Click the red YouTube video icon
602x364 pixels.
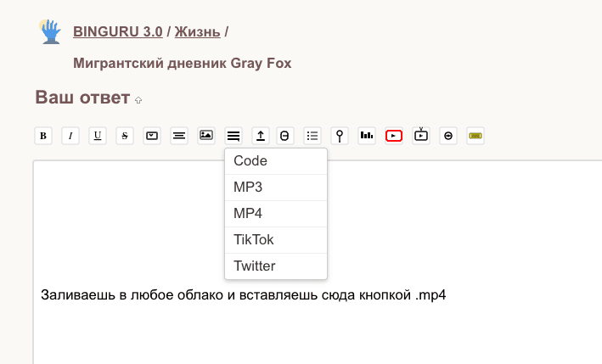tap(394, 135)
